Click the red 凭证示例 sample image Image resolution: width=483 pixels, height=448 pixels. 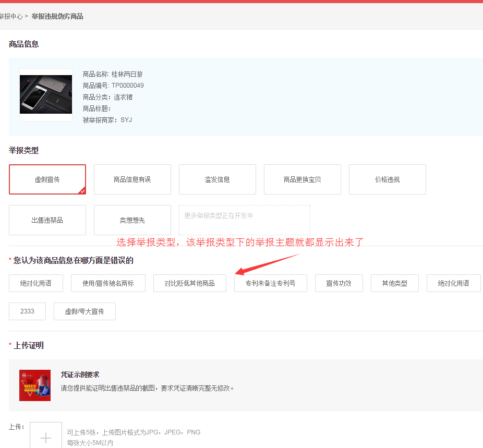point(35,385)
